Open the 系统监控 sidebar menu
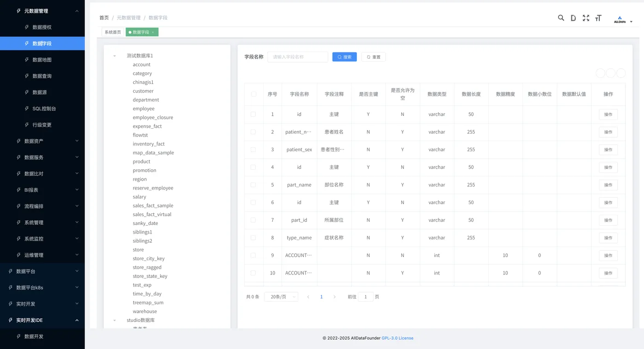 [42, 239]
